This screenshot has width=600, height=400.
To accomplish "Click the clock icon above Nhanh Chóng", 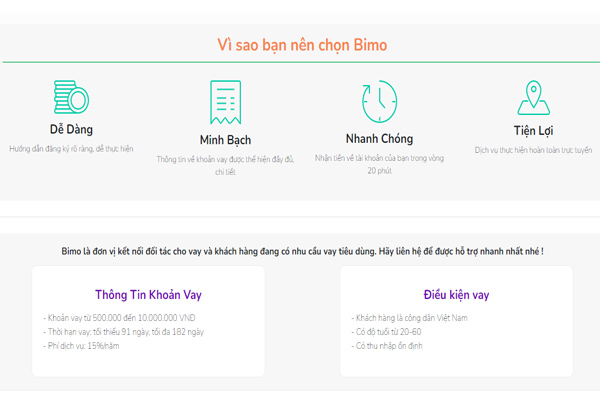I will click(379, 101).
